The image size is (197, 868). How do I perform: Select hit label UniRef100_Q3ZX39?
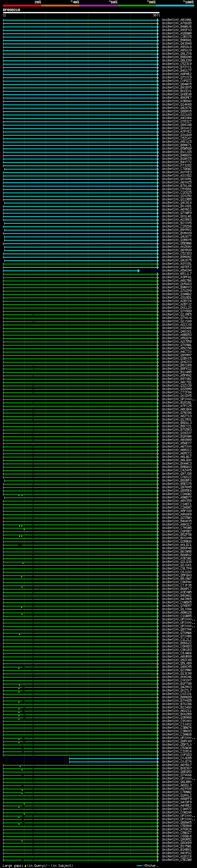click(177, 386)
